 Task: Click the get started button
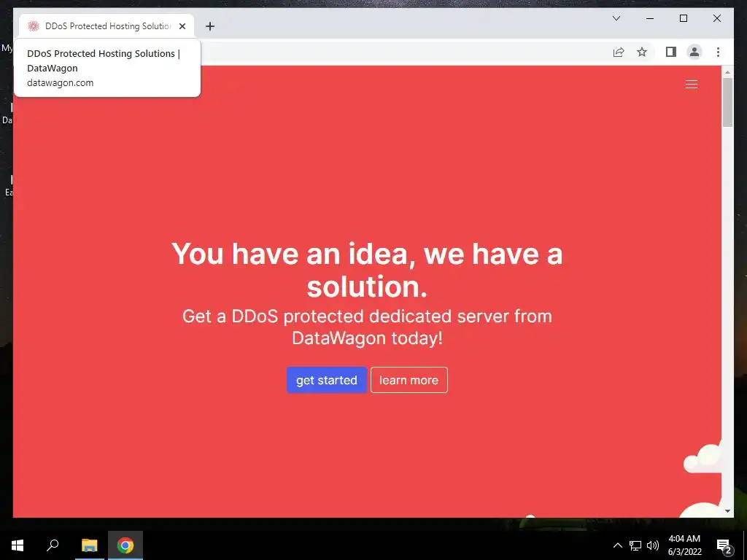(x=326, y=380)
